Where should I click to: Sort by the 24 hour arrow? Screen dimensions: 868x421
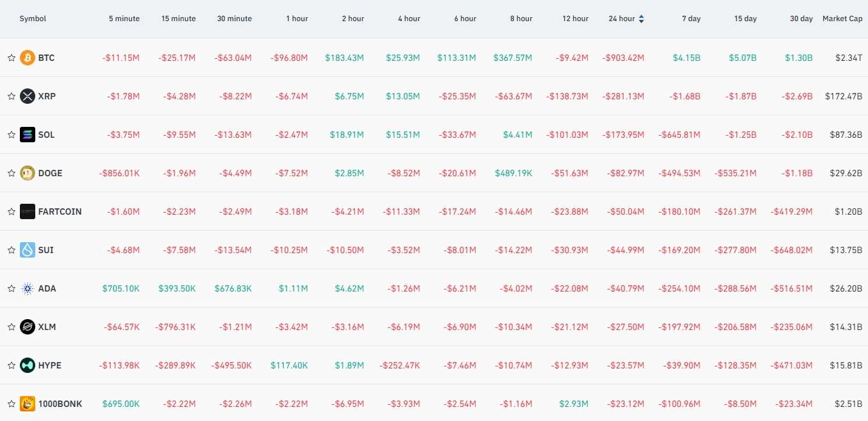642,19
